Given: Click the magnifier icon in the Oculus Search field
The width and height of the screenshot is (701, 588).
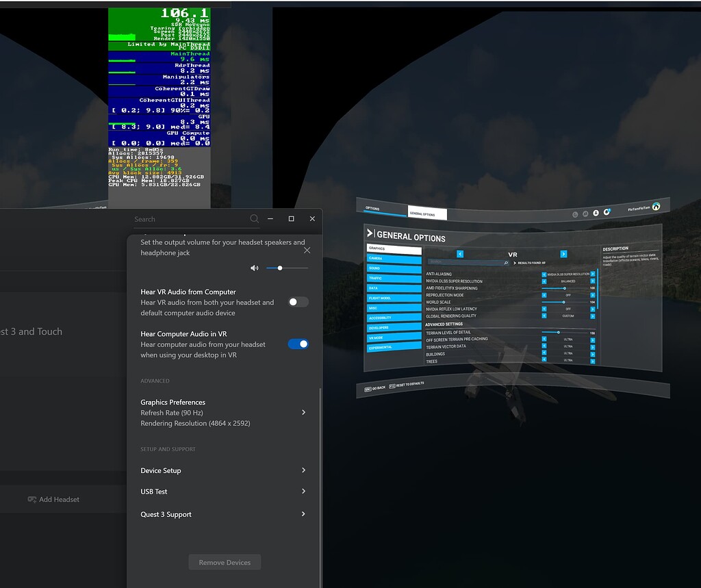Looking at the screenshot, I should click(254, 218).
